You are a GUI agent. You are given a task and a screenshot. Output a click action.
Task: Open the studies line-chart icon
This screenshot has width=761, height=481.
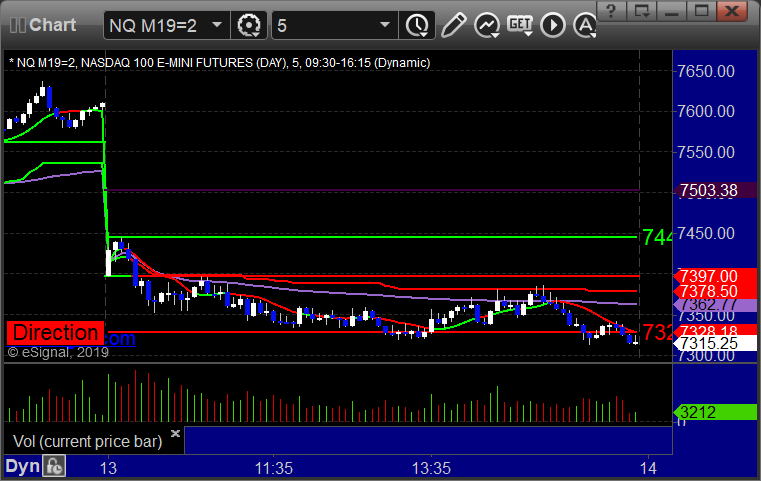(x=487, y=24)
